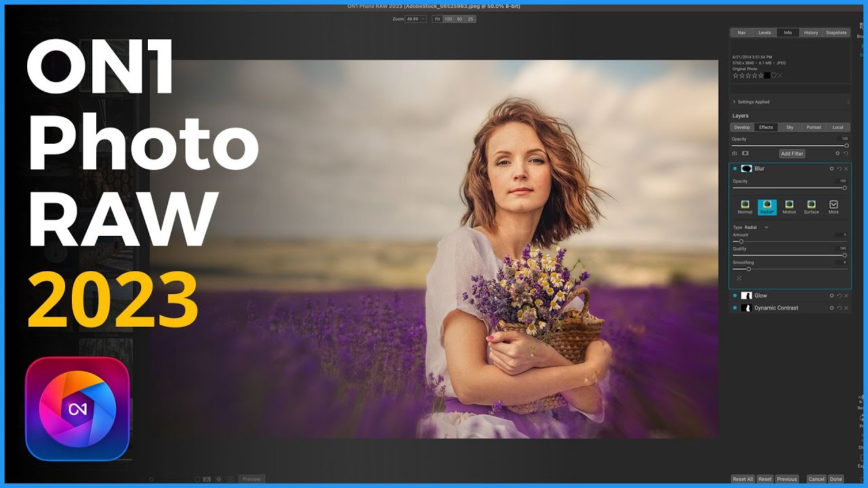The height and width of the screenshot is (488, 868).
Task: Remove the Dynamic Contrast filter
Action: click(x=846, y=308)
